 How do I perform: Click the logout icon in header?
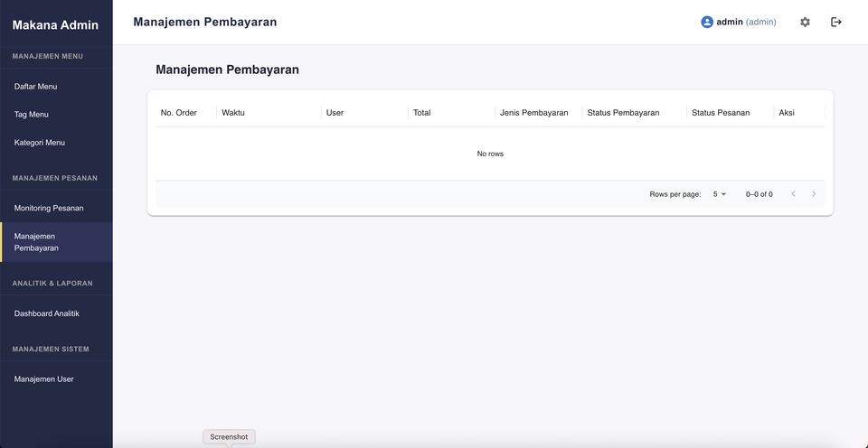[x=836, y=22]
